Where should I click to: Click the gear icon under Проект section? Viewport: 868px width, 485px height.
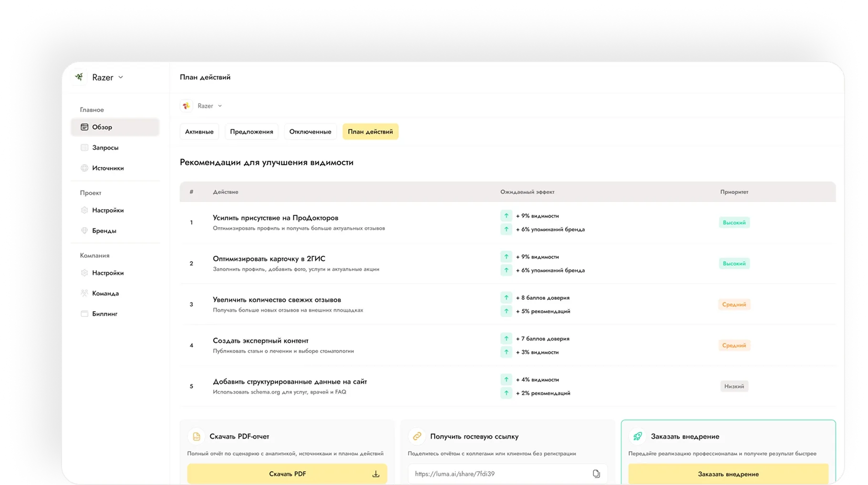click(x=84, y=210)
